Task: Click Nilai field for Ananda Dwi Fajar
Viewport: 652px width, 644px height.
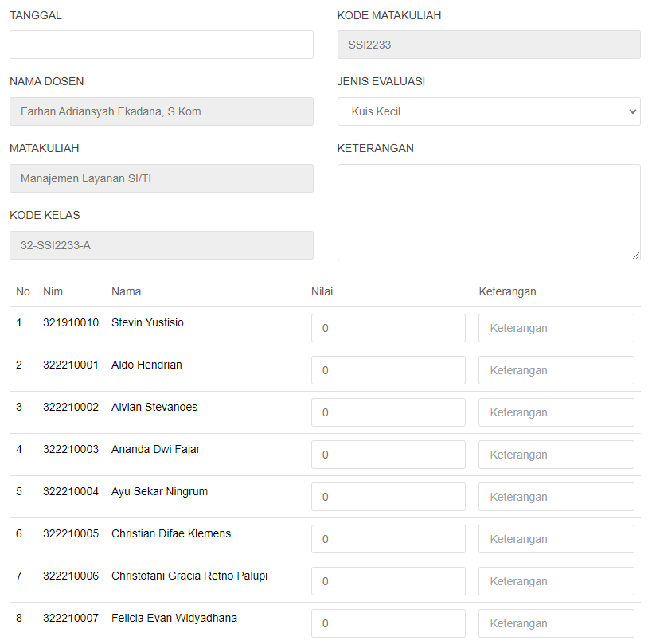Action: pos(388,455)
